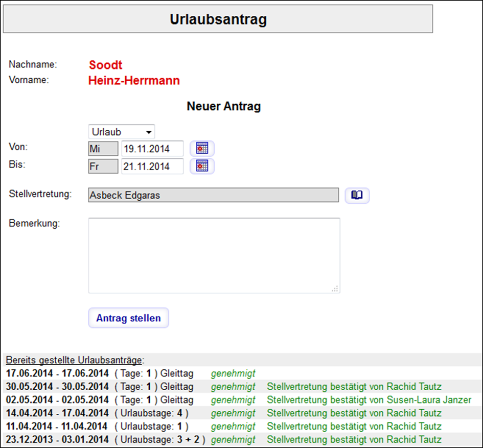Screen dimensions: 483x448
Task: Expand the Urlaub type dropdown
Action: click(x=121, y=132)
